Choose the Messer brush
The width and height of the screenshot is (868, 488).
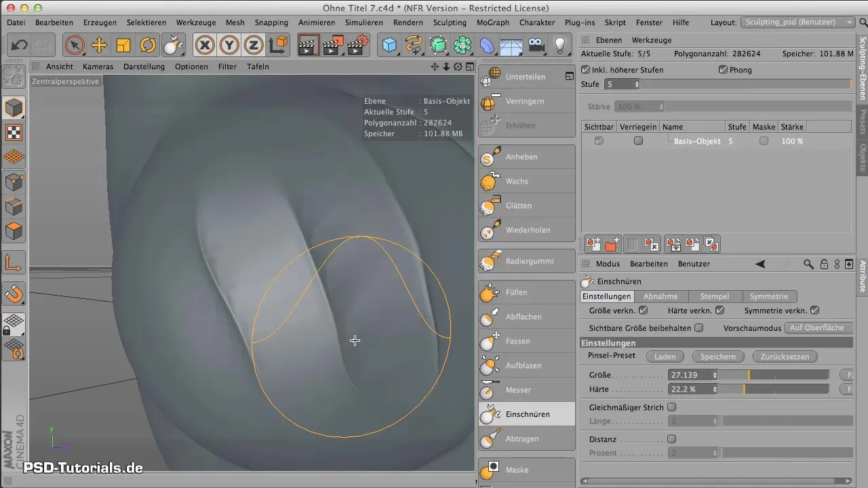click(526, 390)
